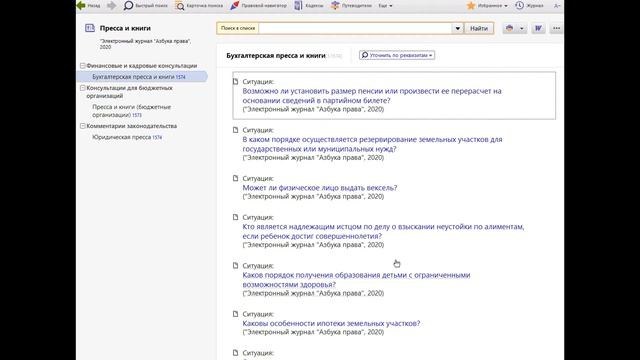Launch Правовой навигатор
Image resolution: width=640 pixels, height=360 pixels.
tap(258, 6)
